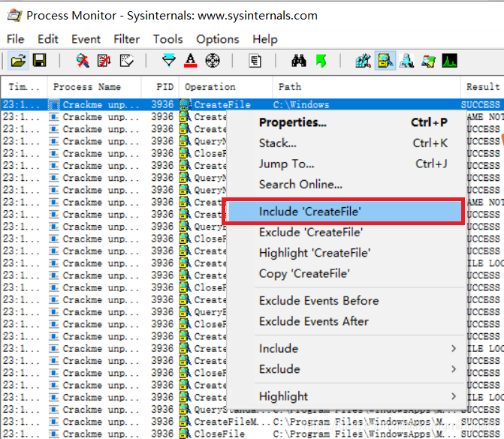Select Jump To... in context menu
The width and height of the screenshot is (504, 439).
[x=346, y=164]
